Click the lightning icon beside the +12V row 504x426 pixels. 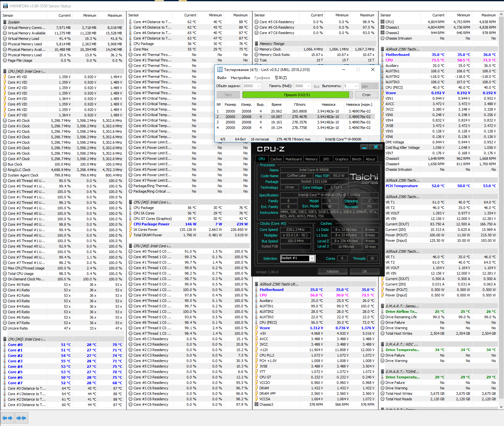(x=256, y=350)
